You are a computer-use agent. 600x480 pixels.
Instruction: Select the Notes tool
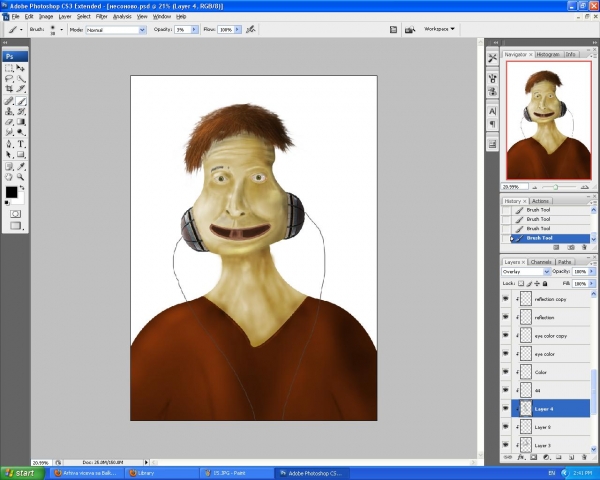[x=9, y=167]
